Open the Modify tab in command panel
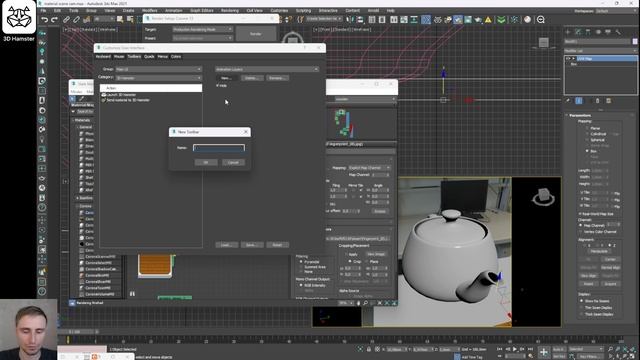 (578, 31)
